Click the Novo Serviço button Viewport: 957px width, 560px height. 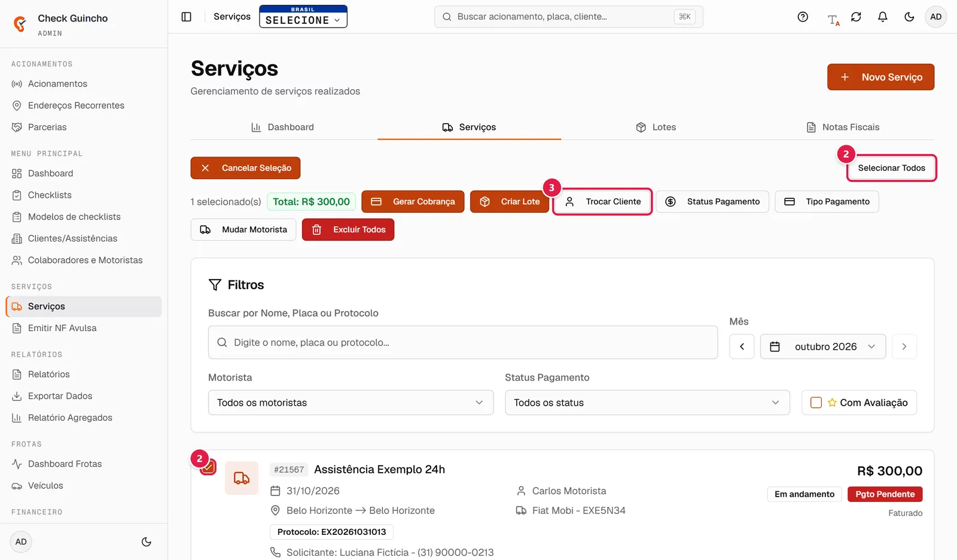(880, 77)
